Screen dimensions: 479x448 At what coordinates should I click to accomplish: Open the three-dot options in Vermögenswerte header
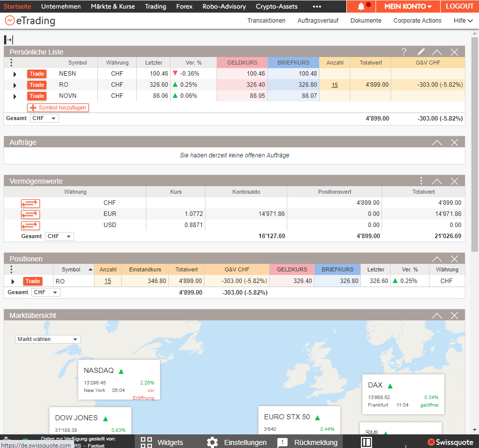click(x=421, y=181)
